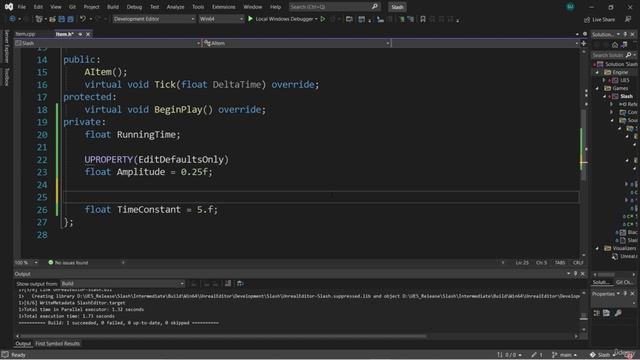Open the Show output from Build dropdown
The image size is (640, 360).
(x=122, y=283)
